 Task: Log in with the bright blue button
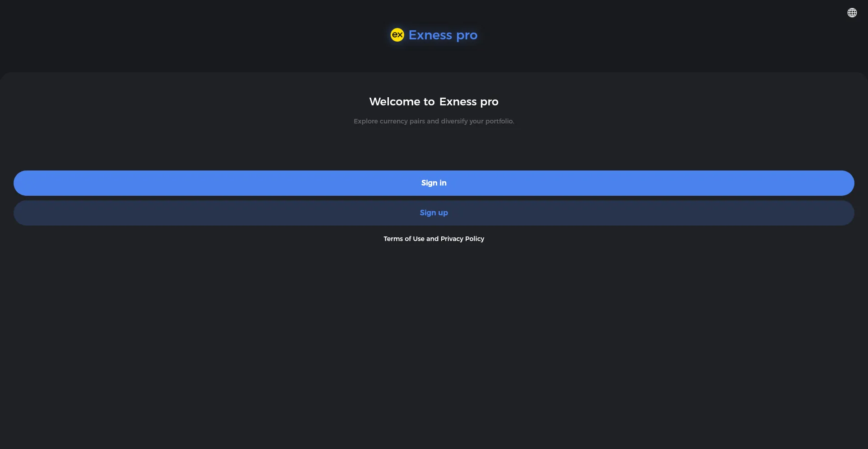pyautogui.click(x=434, y=183)
